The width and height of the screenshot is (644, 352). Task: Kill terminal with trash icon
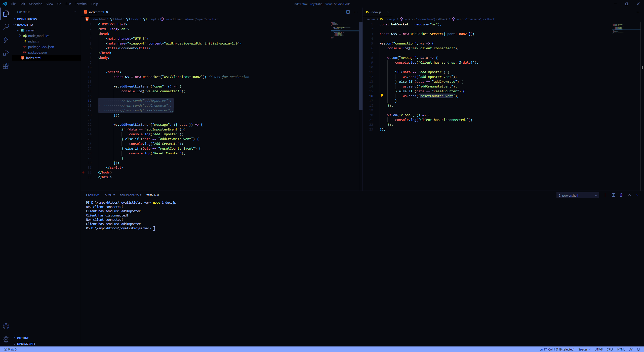621,195
